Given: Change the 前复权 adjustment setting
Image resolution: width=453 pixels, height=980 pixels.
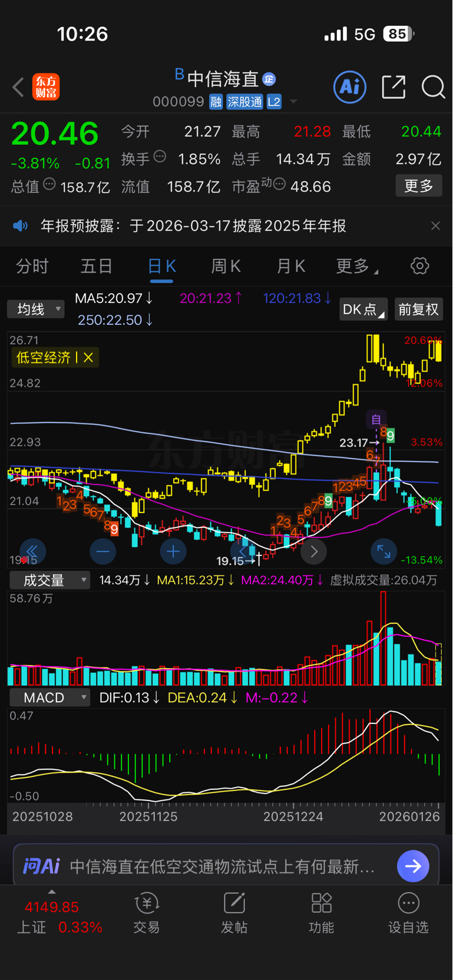Looking at the screenshot, I should coord(419,309).
